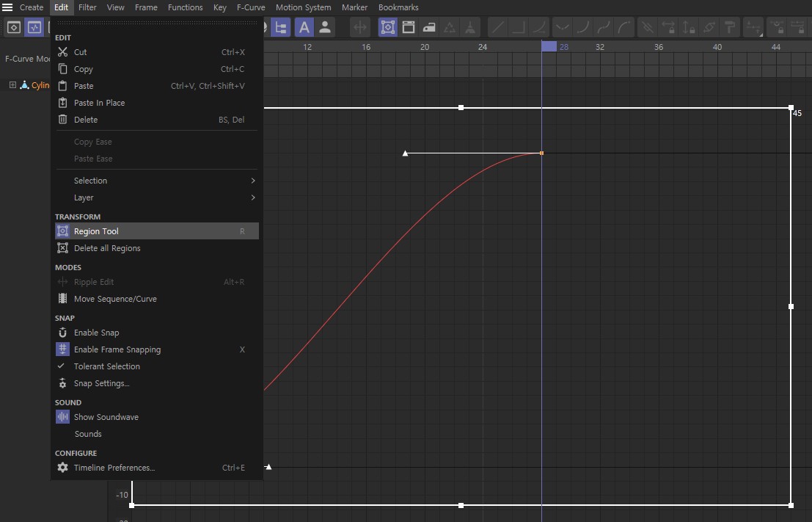The image size is (812, 522).
Task: Click the V-shaped tangent toolbar icon
Action: click(x=563, y=27)
